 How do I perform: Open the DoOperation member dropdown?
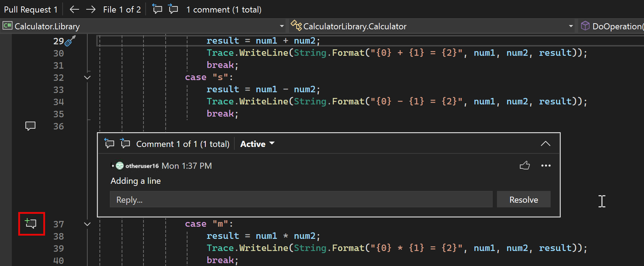pyautogui.click(x=615, y=26)
